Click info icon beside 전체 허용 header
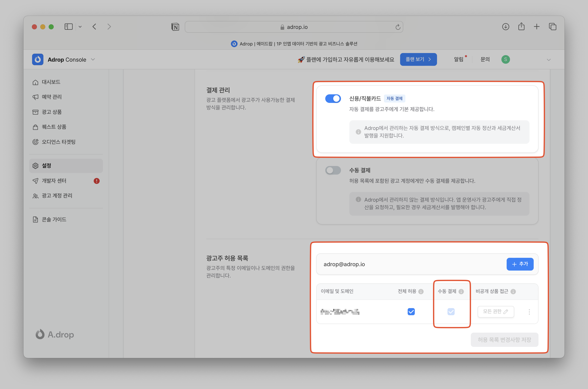The width and height of the screenshot is (588, 389). pos(421,292)
